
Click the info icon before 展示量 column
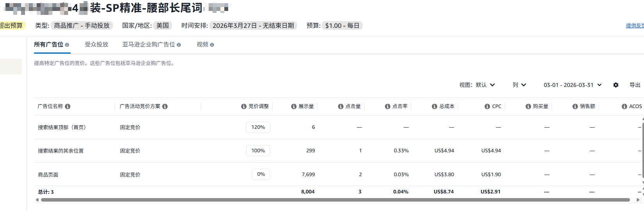tap(294, 106)
